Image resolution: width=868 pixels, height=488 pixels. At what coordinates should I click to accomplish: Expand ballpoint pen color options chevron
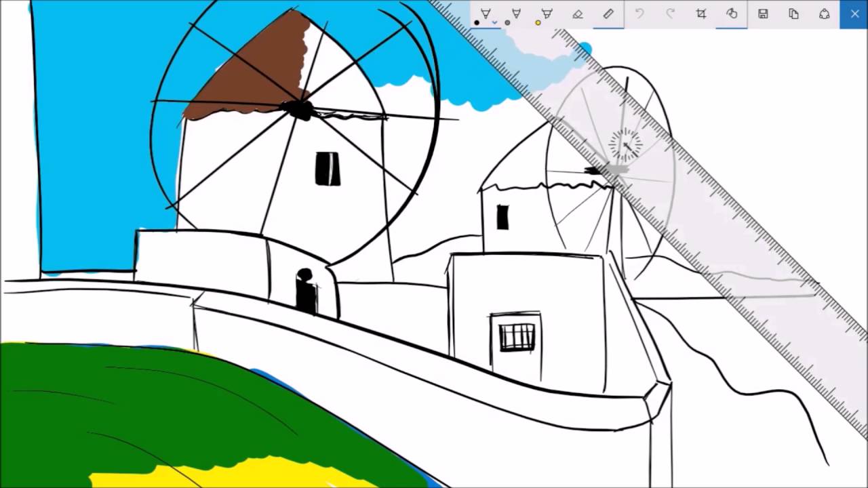494,22
